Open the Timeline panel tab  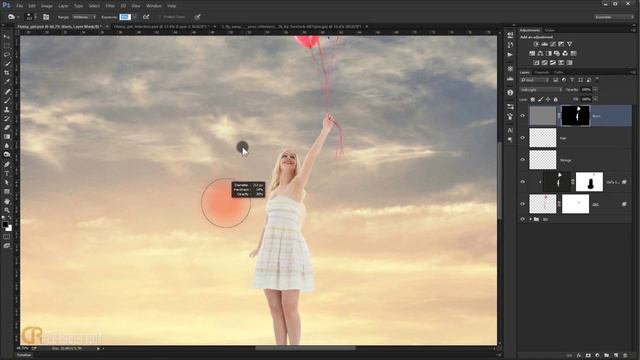[24, 355]
